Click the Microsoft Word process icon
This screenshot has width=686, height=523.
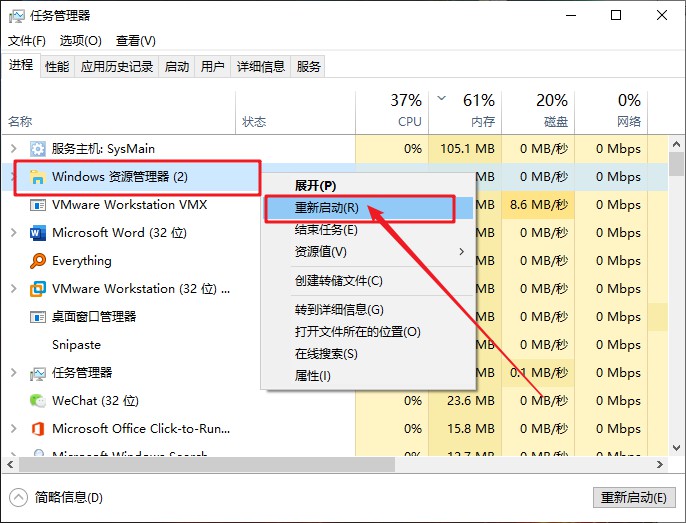37,233
